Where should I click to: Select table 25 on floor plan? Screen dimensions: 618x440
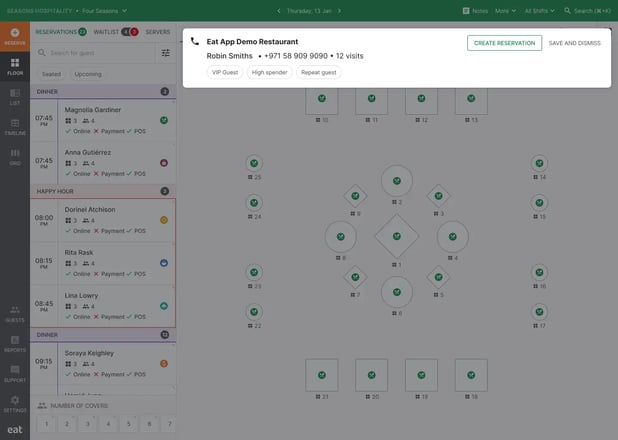click(254, 163)
